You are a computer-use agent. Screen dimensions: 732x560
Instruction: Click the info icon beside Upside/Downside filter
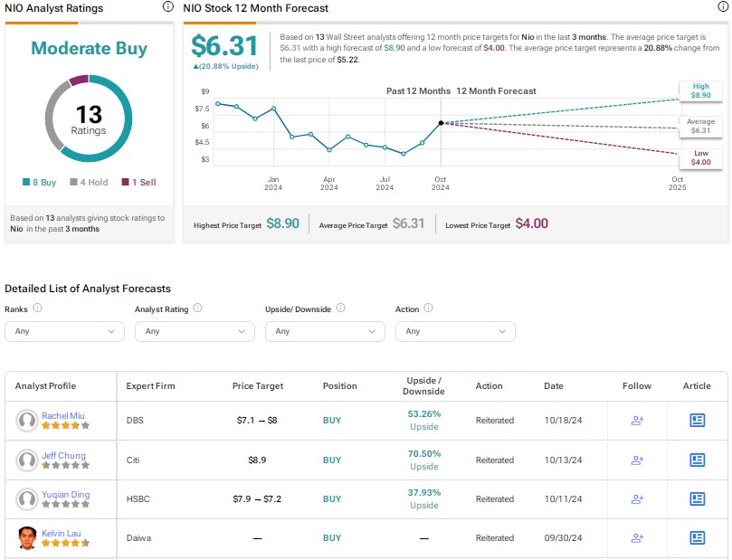[x=340, y=308]
